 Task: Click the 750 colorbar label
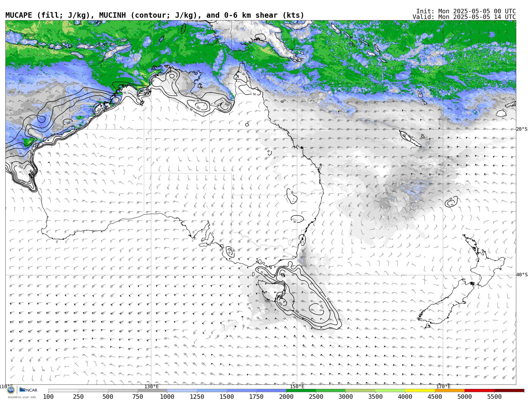[138, 397]
